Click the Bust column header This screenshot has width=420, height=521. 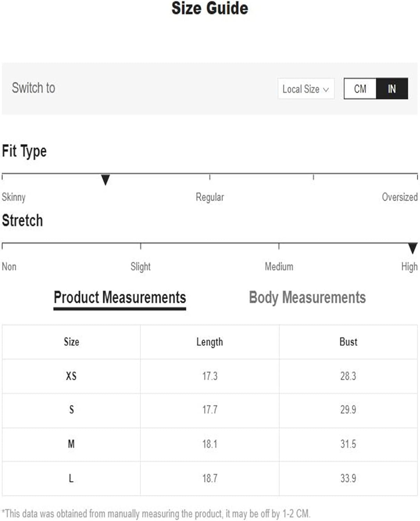(x=348, y=342)
